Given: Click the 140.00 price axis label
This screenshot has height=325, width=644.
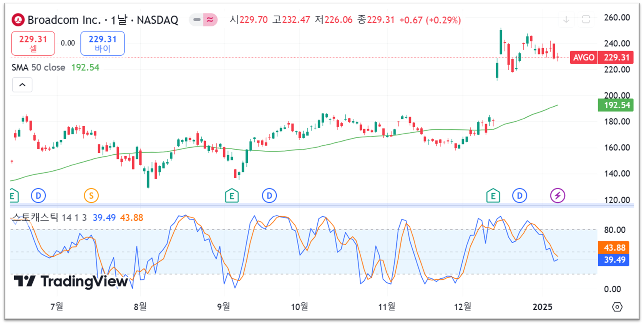Looking at the screenshot, I should pos(617,174).
